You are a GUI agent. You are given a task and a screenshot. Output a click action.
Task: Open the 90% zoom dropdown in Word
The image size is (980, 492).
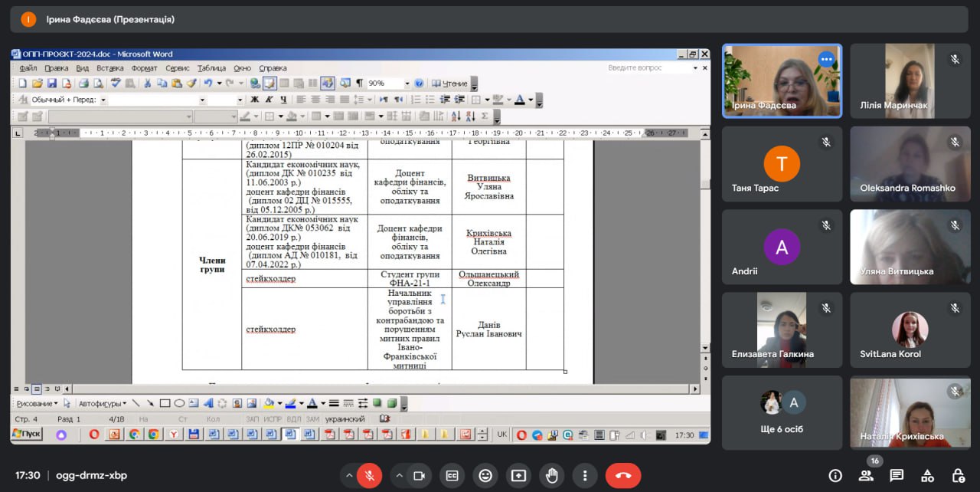(407, 84)
